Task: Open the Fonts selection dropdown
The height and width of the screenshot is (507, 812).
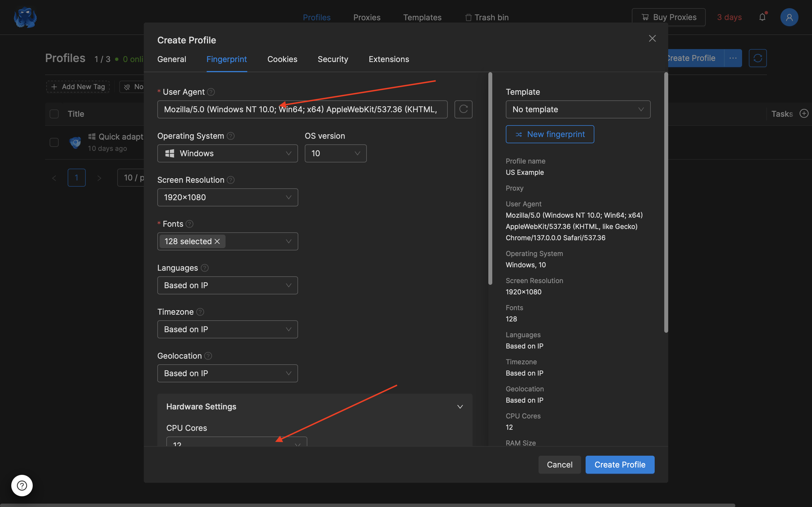Action: [228, 241]
